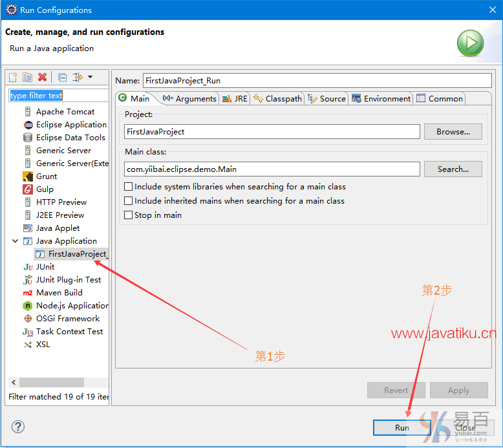Check the Stop in main option

point(129,215)
